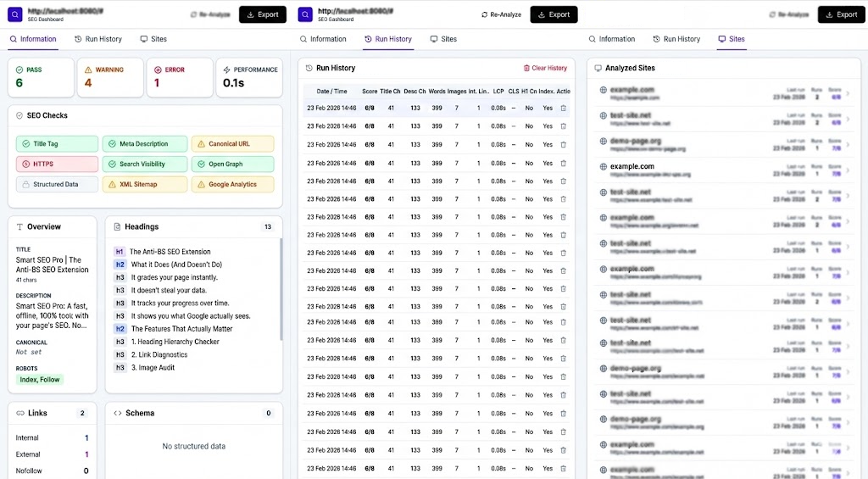The width and height of the screenshot is (868, 479).
Task: Open the unblurred example.com site row
Action: pyautogui.click(x=724, y=170)
